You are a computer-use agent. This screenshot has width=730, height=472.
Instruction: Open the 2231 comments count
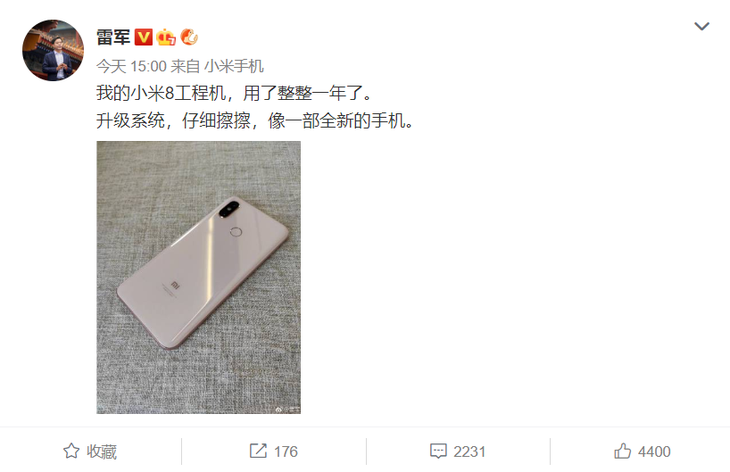pos(469,452)
